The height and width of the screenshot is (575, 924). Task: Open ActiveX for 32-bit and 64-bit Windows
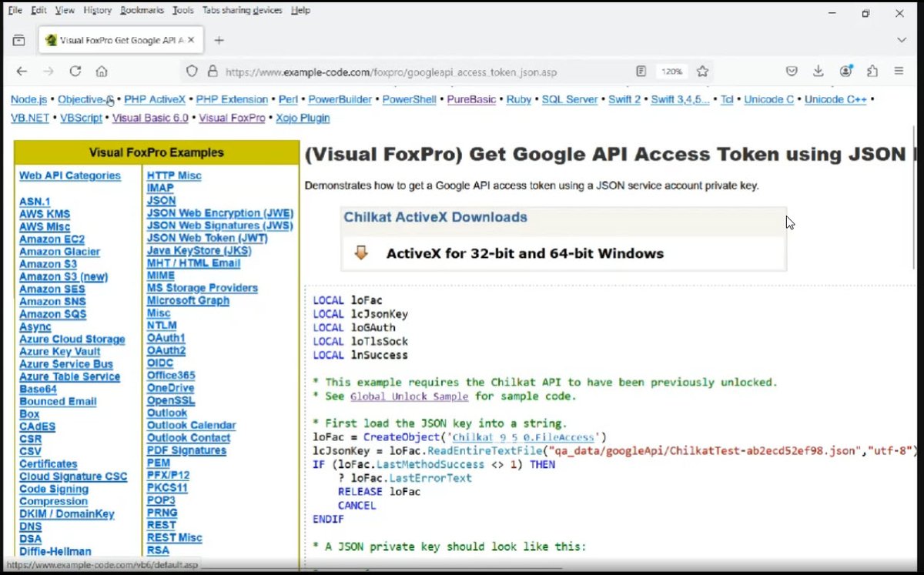point(525,253)
